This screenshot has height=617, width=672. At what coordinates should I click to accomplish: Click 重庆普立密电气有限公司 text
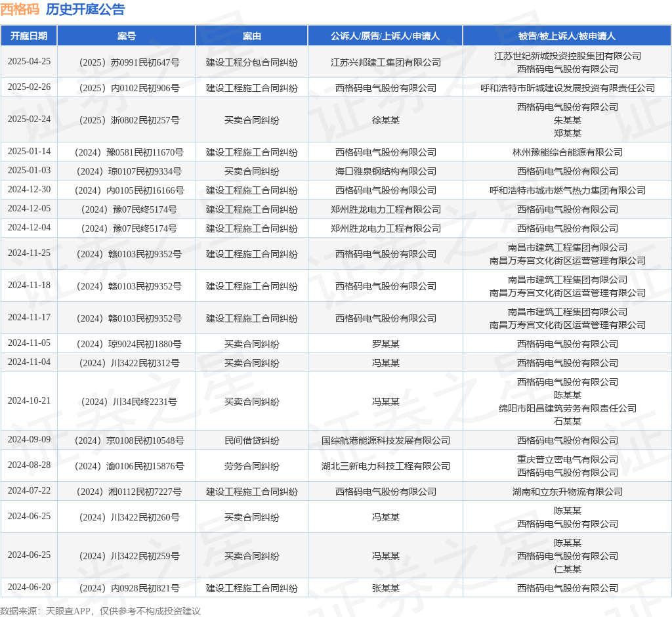(x=568, y=459)
